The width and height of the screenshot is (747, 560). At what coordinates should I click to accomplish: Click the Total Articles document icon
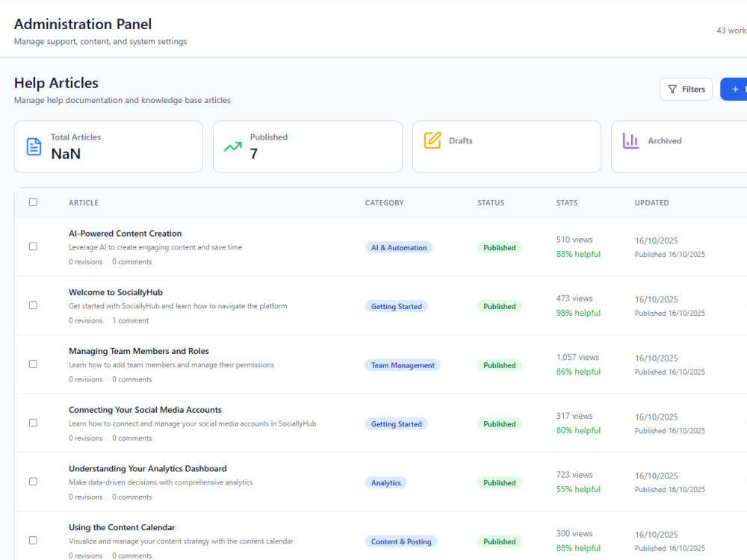[x=34, y=146]
